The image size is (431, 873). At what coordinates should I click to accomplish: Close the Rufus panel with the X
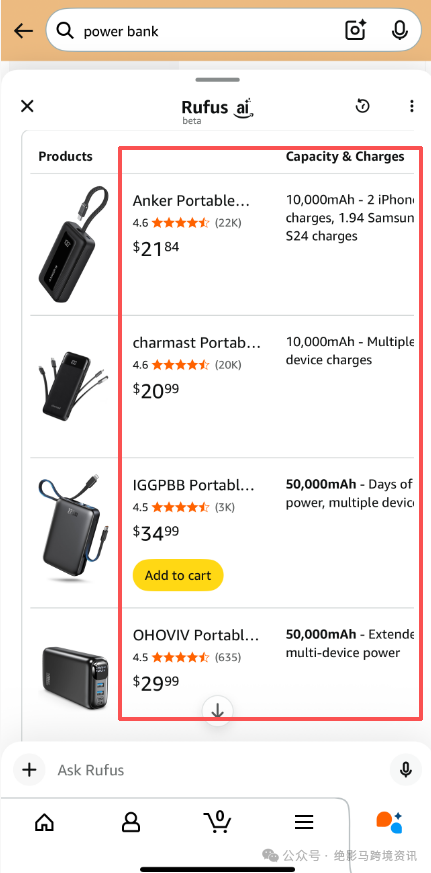[27, 106]
